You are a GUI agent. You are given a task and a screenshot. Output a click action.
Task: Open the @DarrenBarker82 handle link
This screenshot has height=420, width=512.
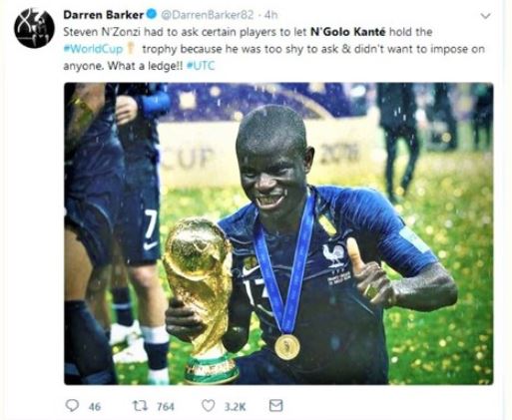click(208, 15)
